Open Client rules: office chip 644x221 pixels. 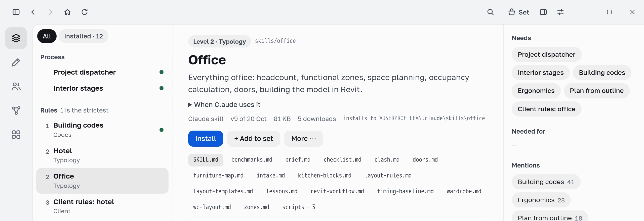click(546, 109)
